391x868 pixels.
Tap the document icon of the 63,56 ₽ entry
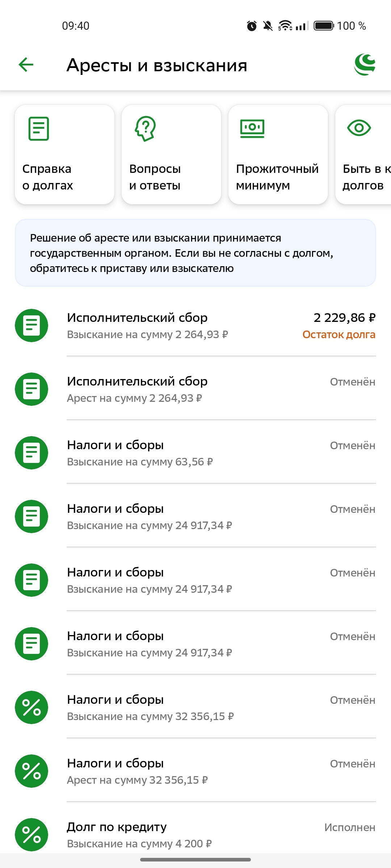[x=31, y=453]
